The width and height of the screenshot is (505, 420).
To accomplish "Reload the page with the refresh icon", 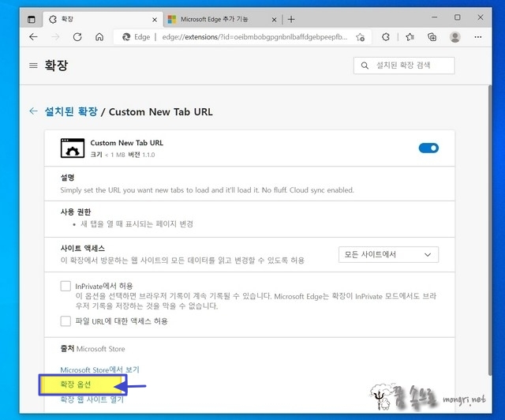I will [x=77, y=37].
